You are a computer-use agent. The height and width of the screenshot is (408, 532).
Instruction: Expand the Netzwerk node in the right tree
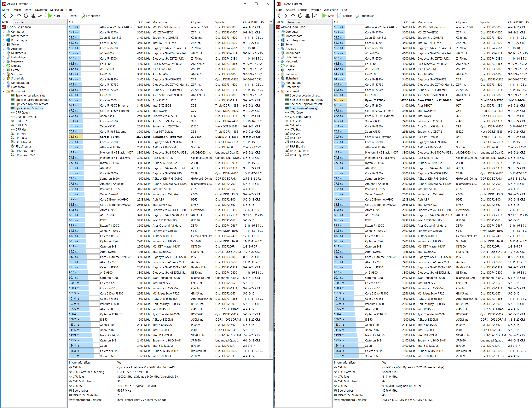click(278, 61)
